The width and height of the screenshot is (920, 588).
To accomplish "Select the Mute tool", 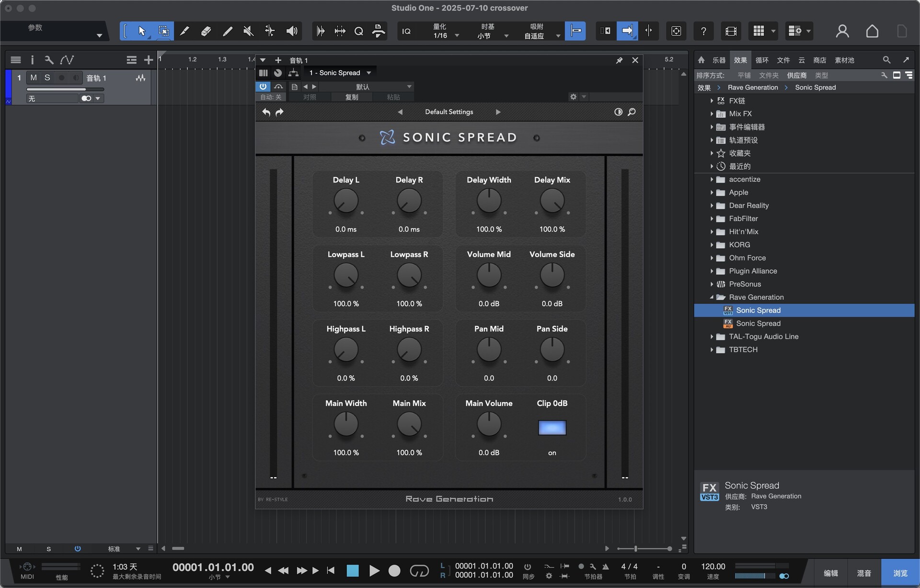I will (x=248, y=31).
